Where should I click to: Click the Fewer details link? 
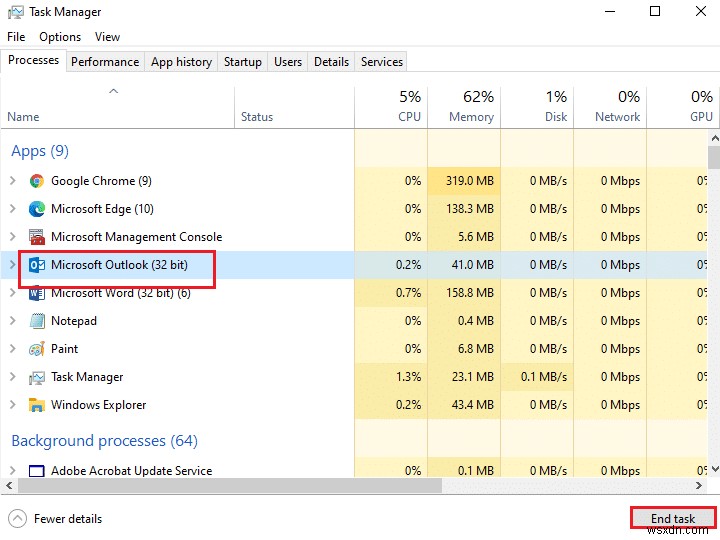pyautogui.click(x=68, y=519)
